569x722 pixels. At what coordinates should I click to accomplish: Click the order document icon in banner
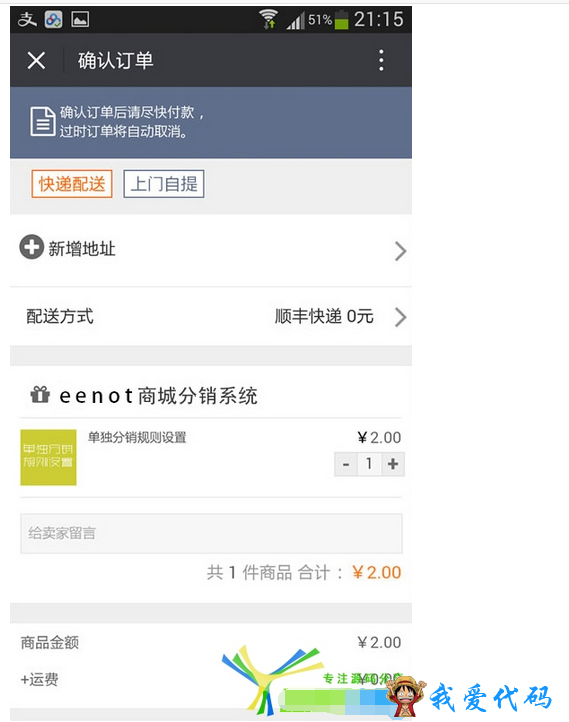pos(42,121)
